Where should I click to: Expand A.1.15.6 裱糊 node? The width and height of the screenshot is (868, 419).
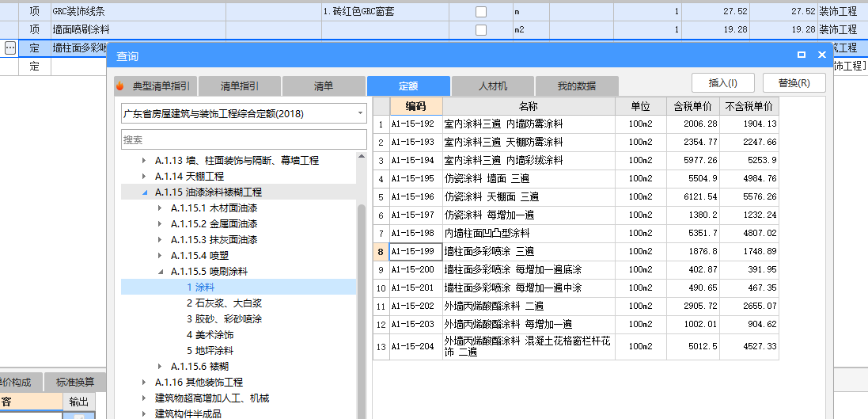(x=160, y=367)
